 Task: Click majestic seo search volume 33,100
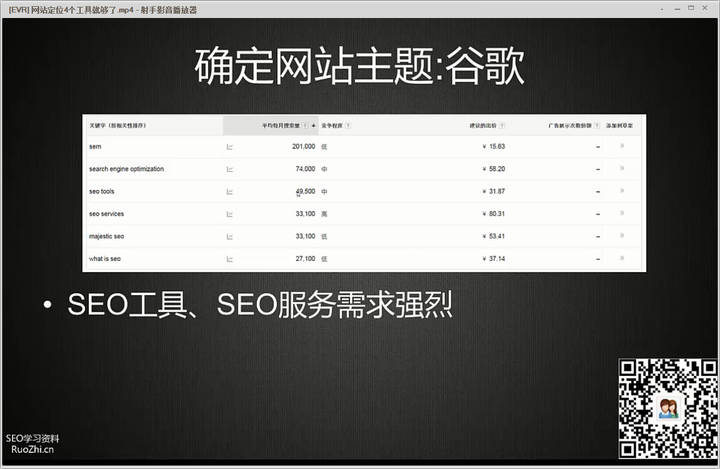(305, 237)
